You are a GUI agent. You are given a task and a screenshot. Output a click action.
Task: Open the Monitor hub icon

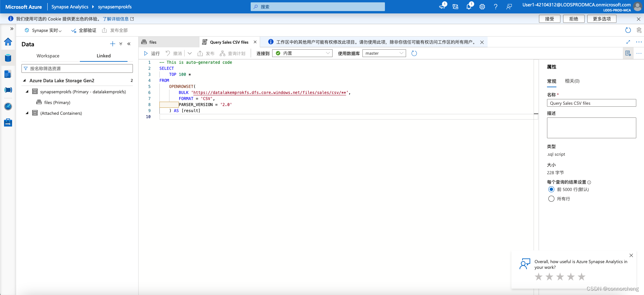pyautogui.click(x=8, y=106)
